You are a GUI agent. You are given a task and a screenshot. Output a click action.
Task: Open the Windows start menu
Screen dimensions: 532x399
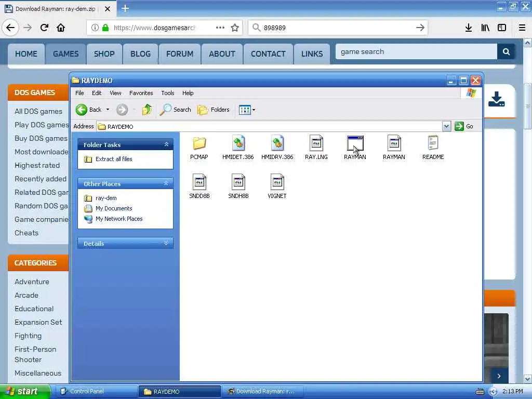[25, 391]
